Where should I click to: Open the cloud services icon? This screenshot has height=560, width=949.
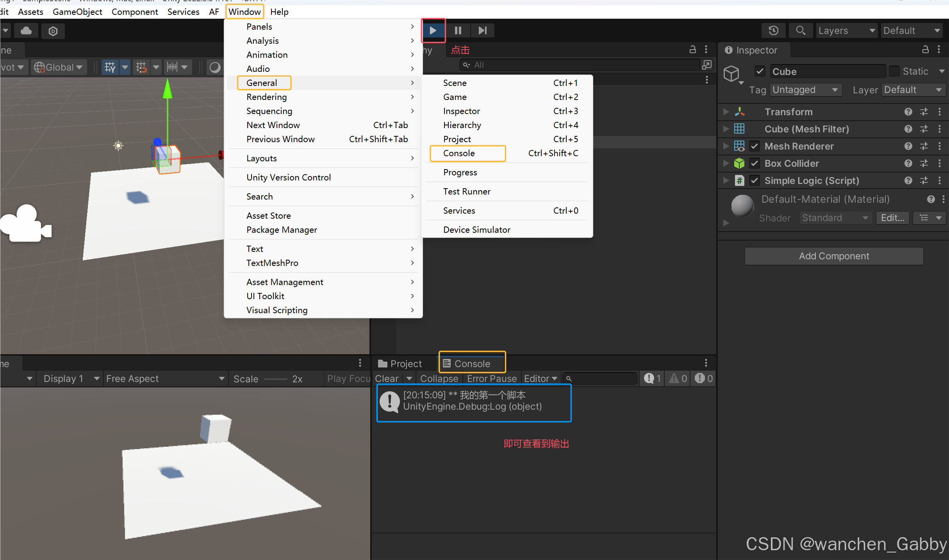pos(26,30)
